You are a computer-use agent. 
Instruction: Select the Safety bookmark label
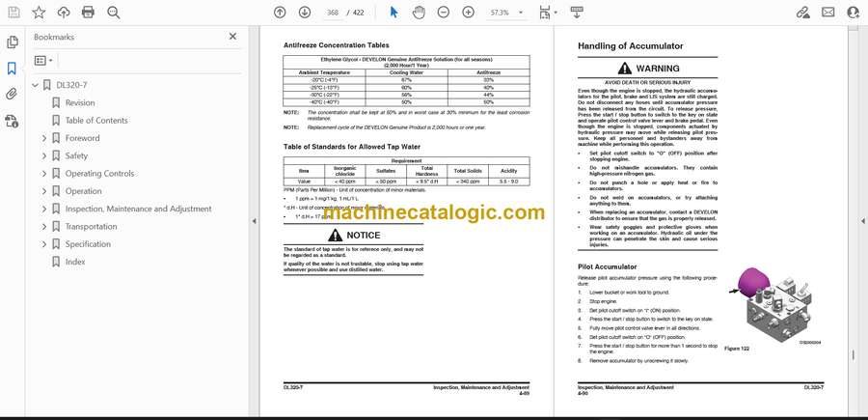pyautogui.click(x=76, y=155)
